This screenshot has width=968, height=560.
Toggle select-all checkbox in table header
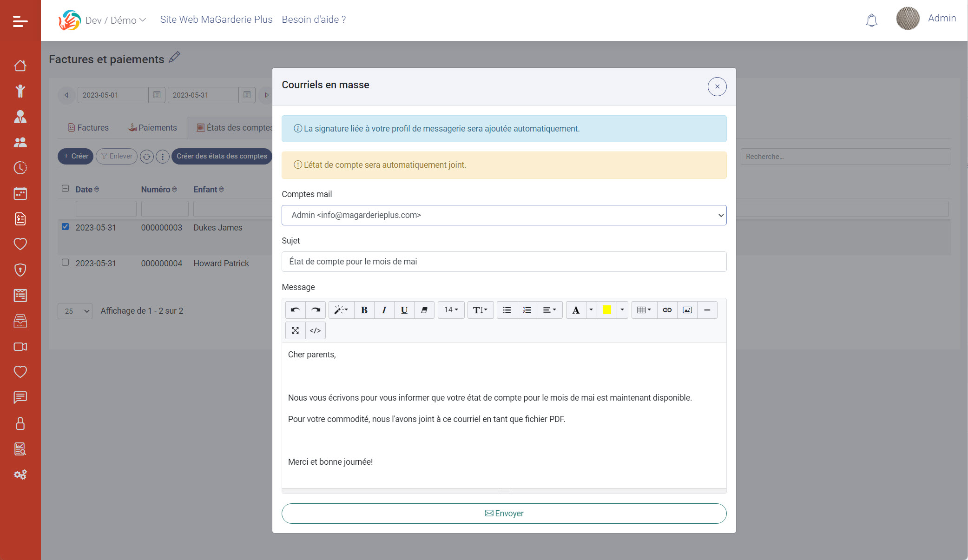click(66, 189)
